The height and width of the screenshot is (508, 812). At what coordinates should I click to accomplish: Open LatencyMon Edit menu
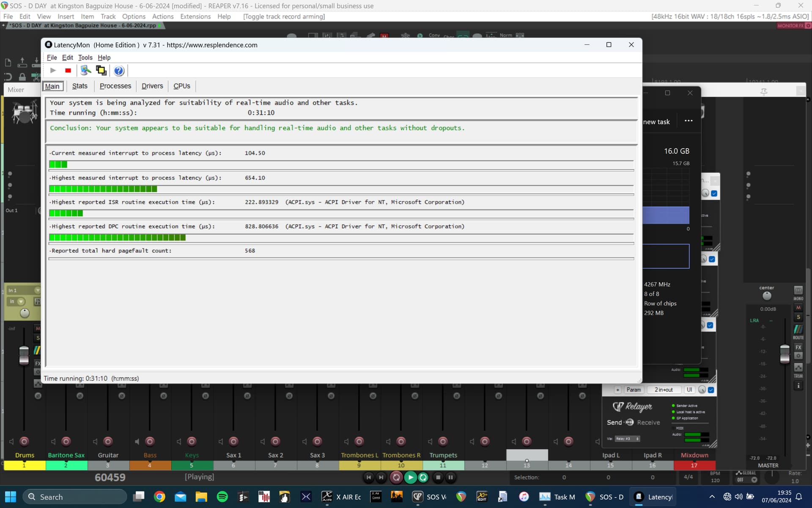[x=67, y=58]
